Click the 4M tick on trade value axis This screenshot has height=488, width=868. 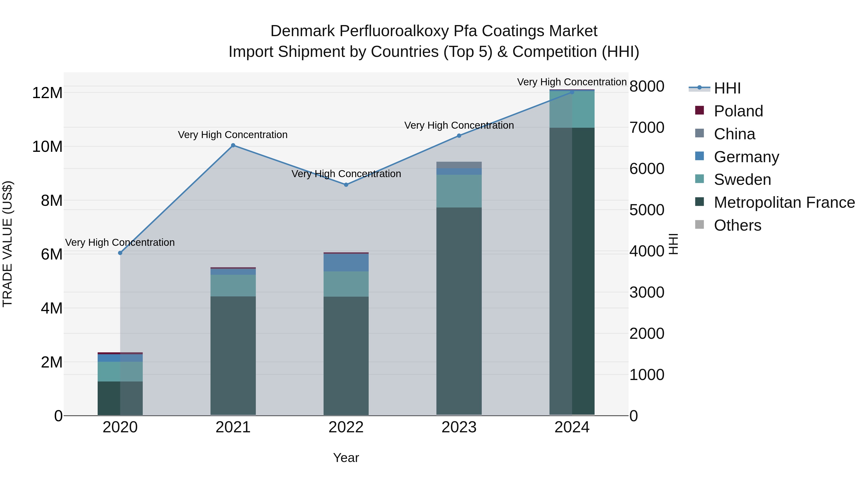click(x=52, y=308)
